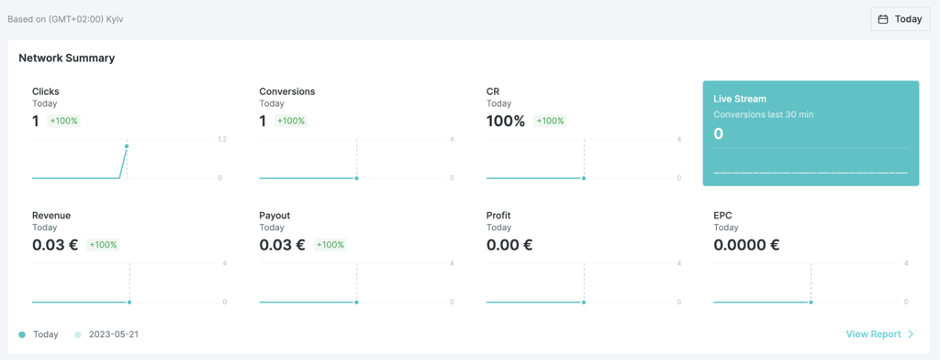The height and width of the screenshot is (360, 941).
Task: Click the calendar icon in Today button
Action: point(883,19)
